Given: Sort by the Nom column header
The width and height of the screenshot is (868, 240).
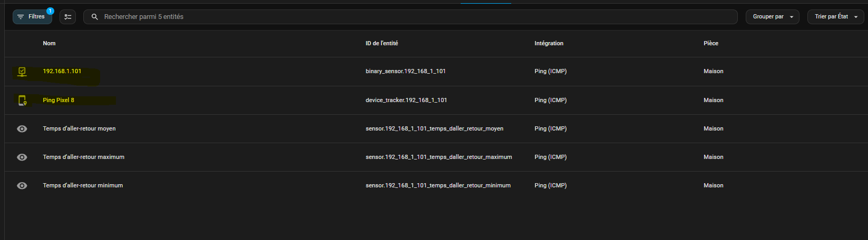Looking at the screenshot, I should (49, 43).
